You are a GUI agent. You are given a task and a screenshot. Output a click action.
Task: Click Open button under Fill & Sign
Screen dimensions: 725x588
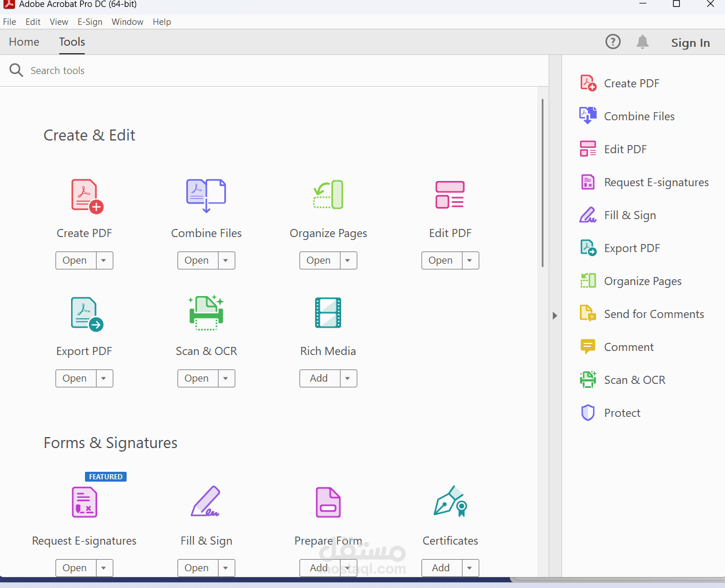click(198, 568)
